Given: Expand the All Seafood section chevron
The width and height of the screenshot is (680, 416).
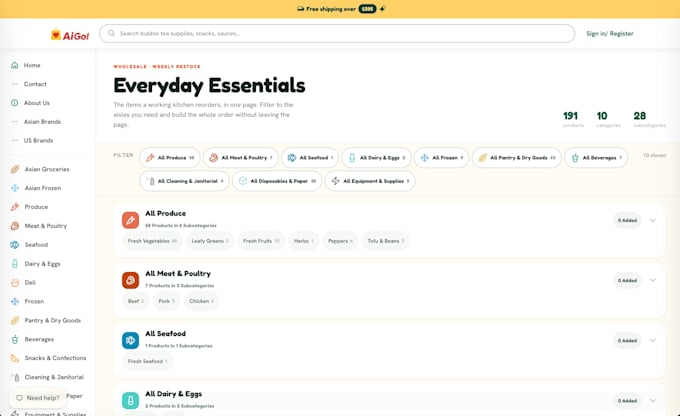Looking at the screenshot, I should point(653,341).
